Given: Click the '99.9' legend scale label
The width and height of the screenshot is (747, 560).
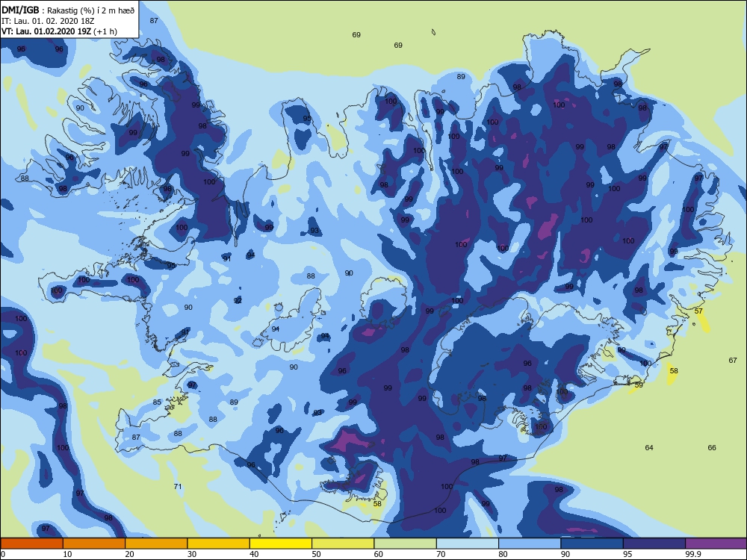Looking at the screenshot, I should click(x=692, y=554).
